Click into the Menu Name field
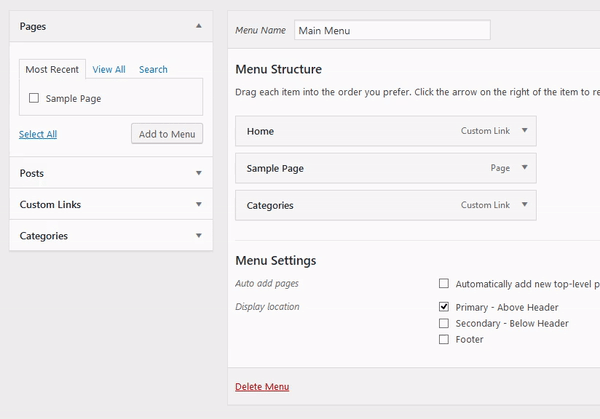Screen dimensions: 600x419 (x=392, y=30)
